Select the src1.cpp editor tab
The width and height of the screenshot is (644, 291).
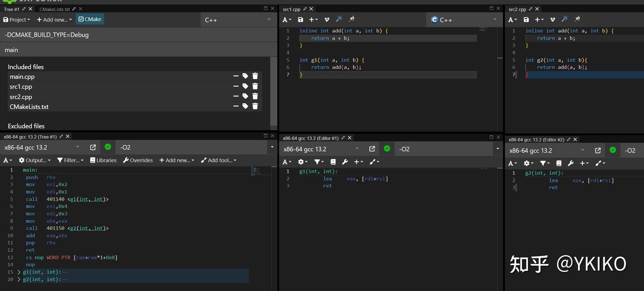[292, 9]
